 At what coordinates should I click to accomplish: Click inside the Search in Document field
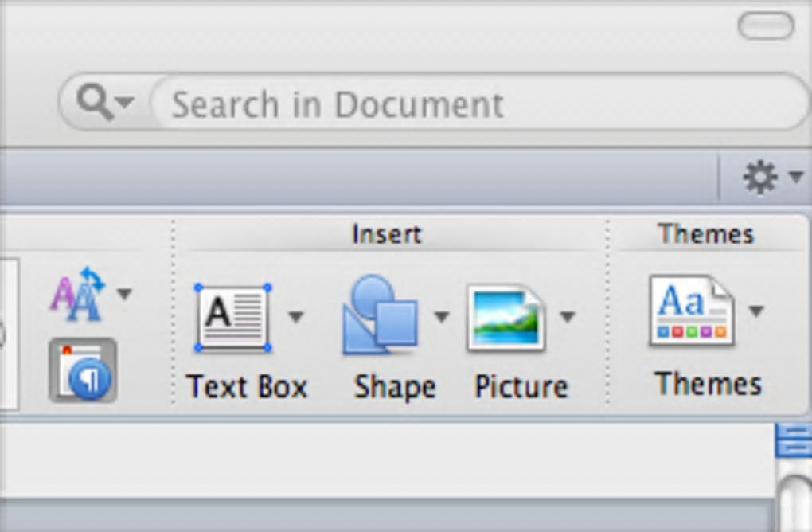pyautogui.click(x=478, y=104)
